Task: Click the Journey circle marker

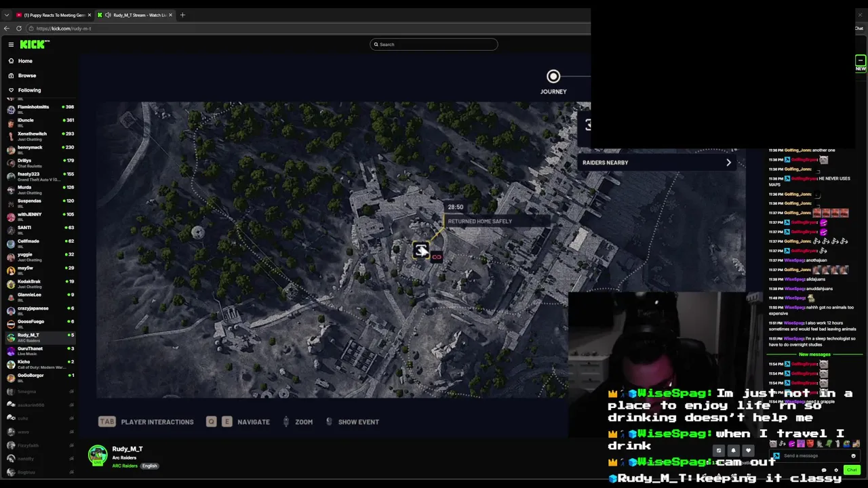Action: pos(553,77)
